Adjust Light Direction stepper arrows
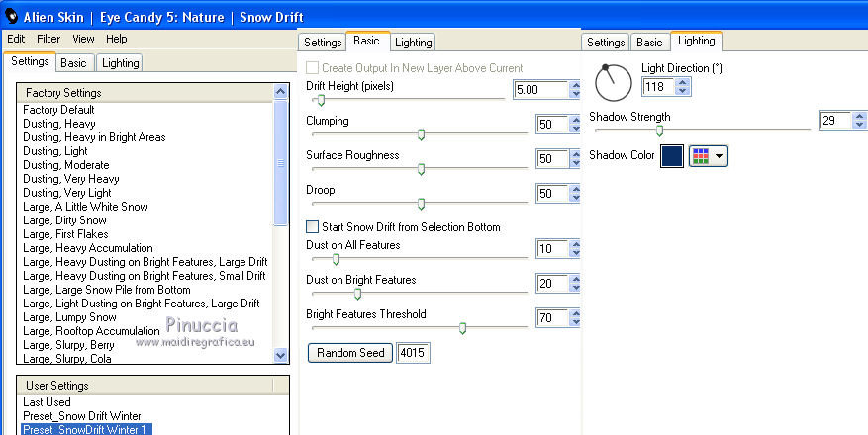Image resolution: width=868 pixels, height=435 pixels. point(683,87)
